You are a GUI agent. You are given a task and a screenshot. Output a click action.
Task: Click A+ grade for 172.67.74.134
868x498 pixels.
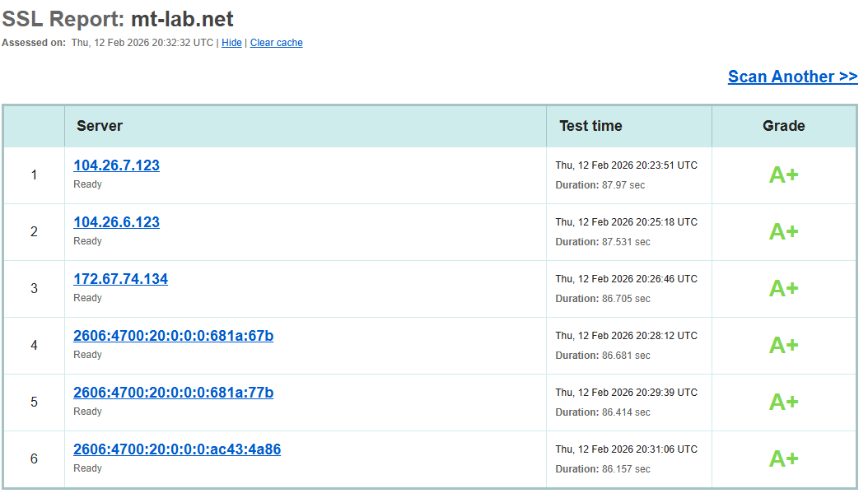click(784, 288)
